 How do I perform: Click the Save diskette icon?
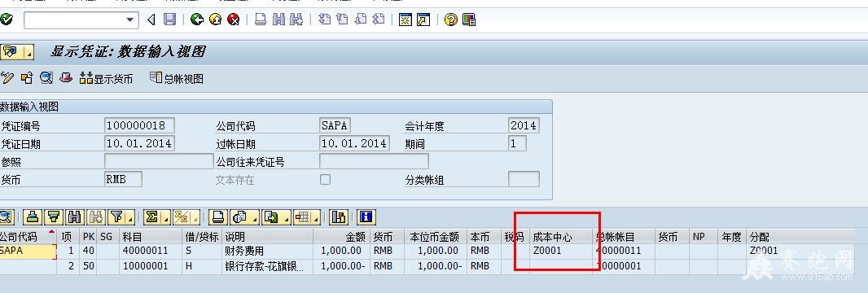170,20
